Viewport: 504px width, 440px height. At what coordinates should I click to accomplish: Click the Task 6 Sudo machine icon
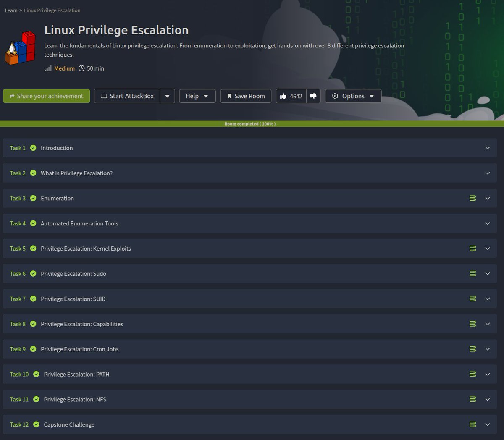click(x=472, y=274)
